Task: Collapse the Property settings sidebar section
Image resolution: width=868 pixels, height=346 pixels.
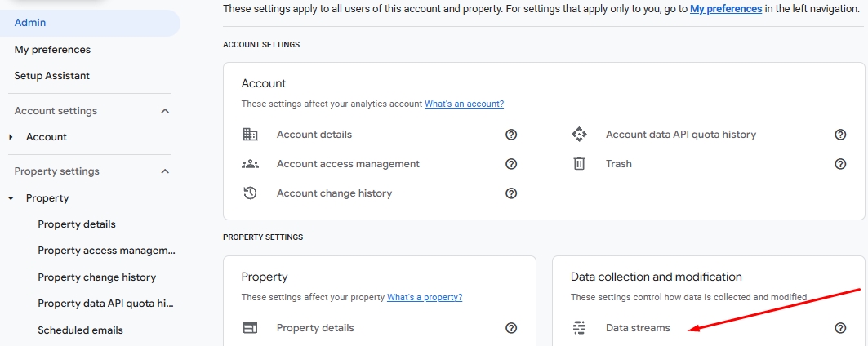Action: pyautogui.click(x=165, y=171)
